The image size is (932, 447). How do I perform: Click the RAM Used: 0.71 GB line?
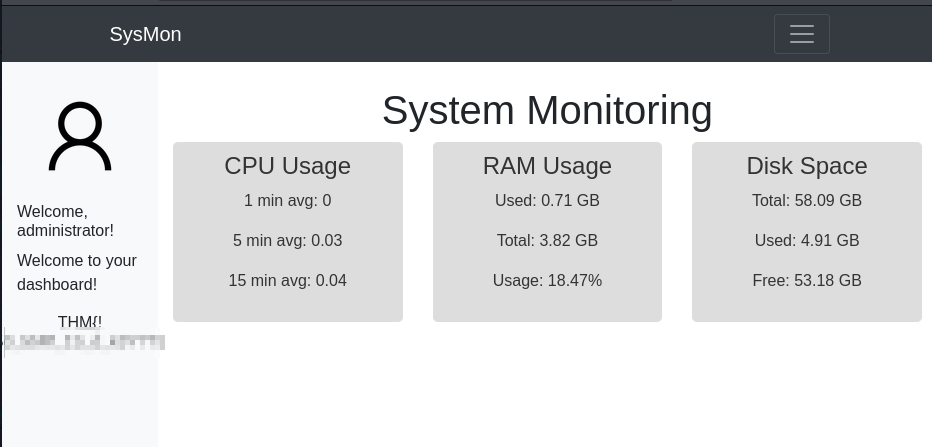[x=547, y=201]
